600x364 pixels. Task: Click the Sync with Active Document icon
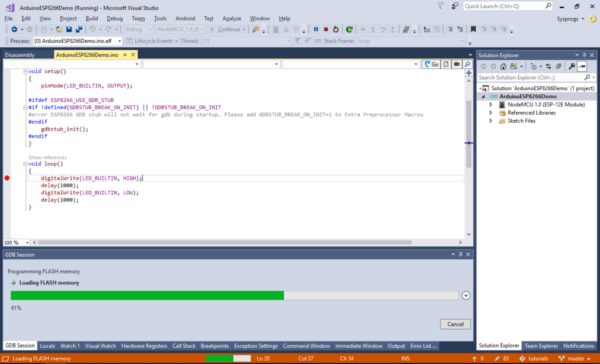tap(549, 66)
